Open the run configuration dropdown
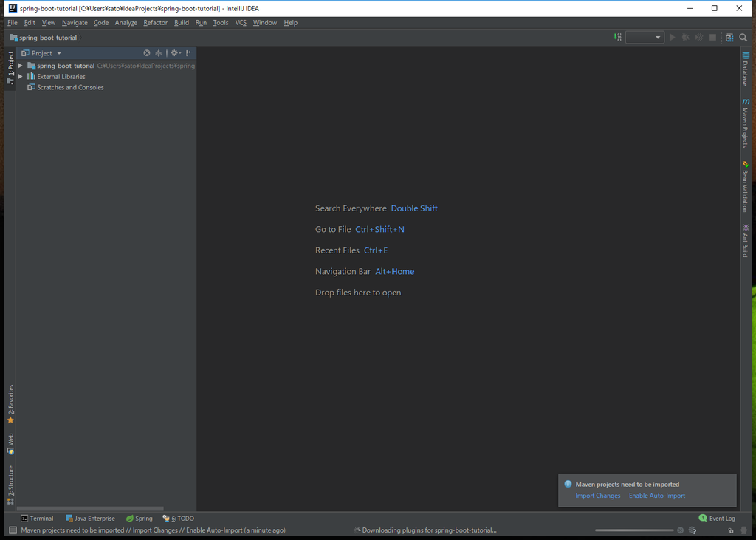Viewport: 756px width, 540px height. 645,37
